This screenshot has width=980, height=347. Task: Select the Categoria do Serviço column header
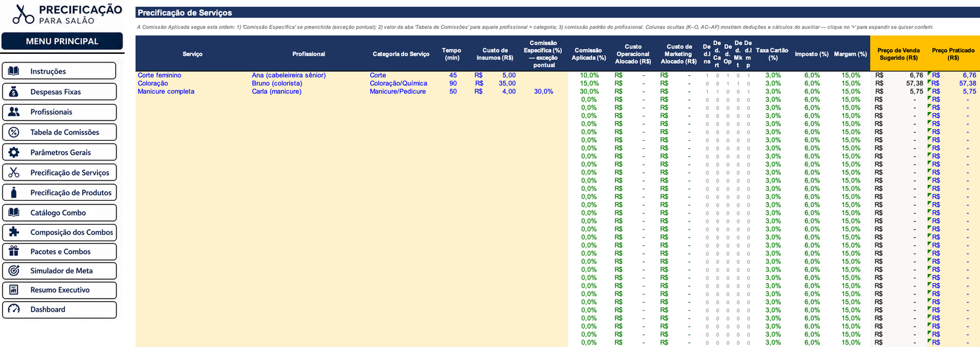[401, 54]
